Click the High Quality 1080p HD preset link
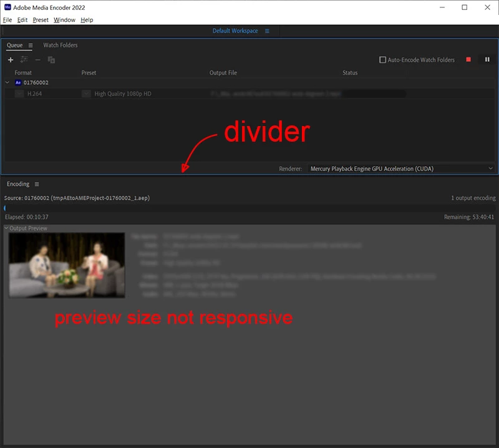 point(123,94)
